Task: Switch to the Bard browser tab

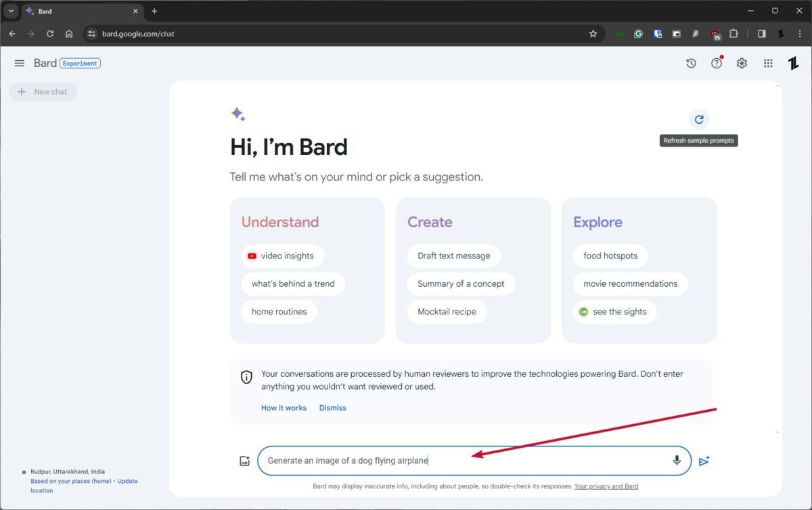Action: [x=74, y=11]
